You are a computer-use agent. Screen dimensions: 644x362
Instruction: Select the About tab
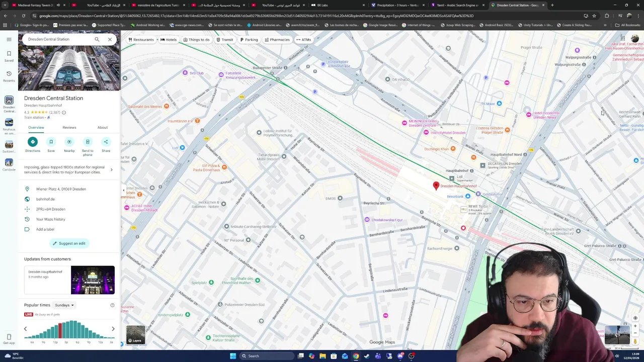[x=103, y=128]
